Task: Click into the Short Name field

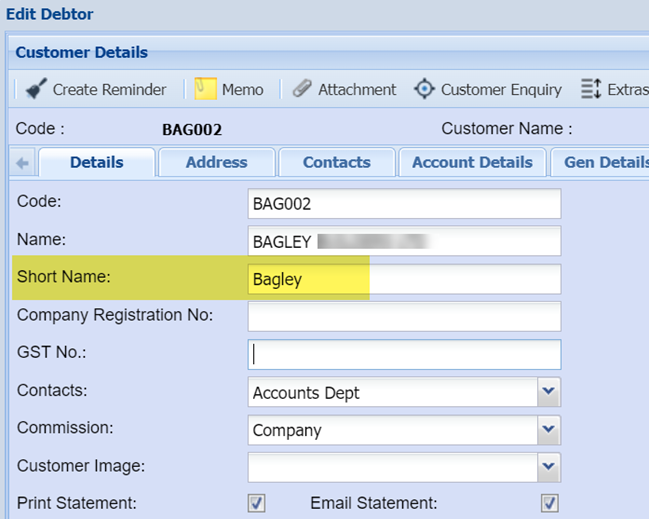Action: coord(404,279)
